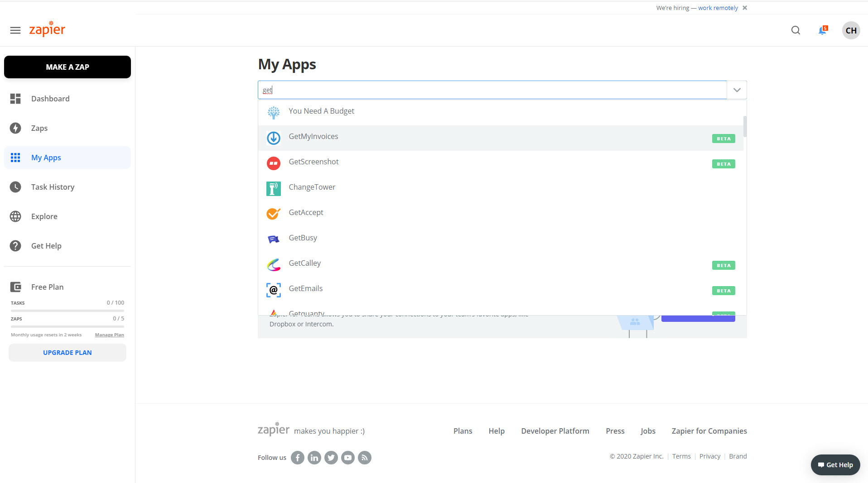Select GetScreenshot from the list

[x=501, y=163]
